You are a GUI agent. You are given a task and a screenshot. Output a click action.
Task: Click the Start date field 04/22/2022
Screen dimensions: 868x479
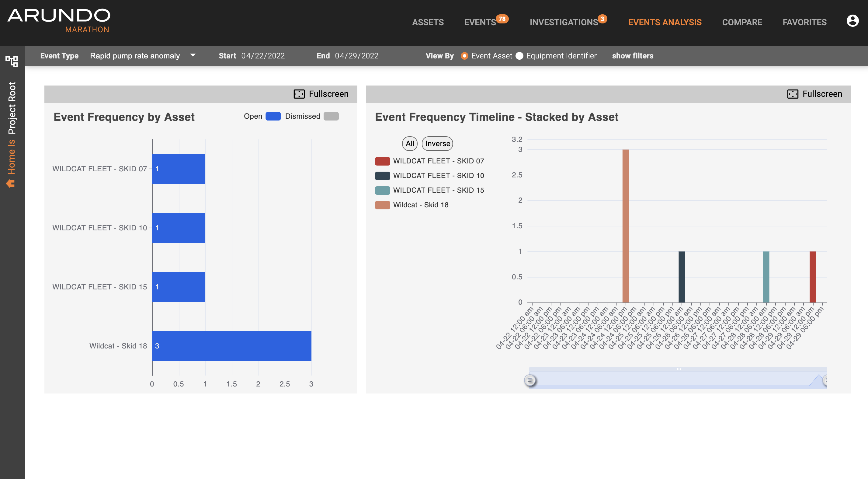(263, 56)
